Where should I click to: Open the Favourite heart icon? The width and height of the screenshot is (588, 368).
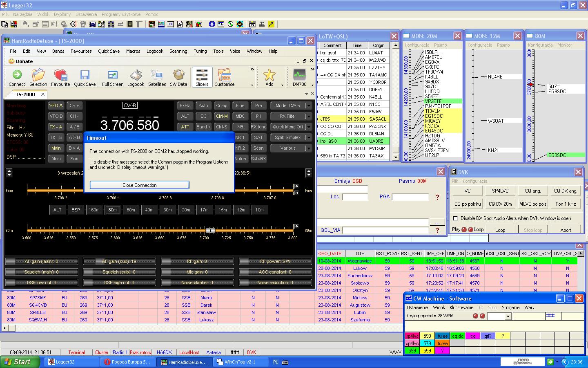[x=60, y=77]
